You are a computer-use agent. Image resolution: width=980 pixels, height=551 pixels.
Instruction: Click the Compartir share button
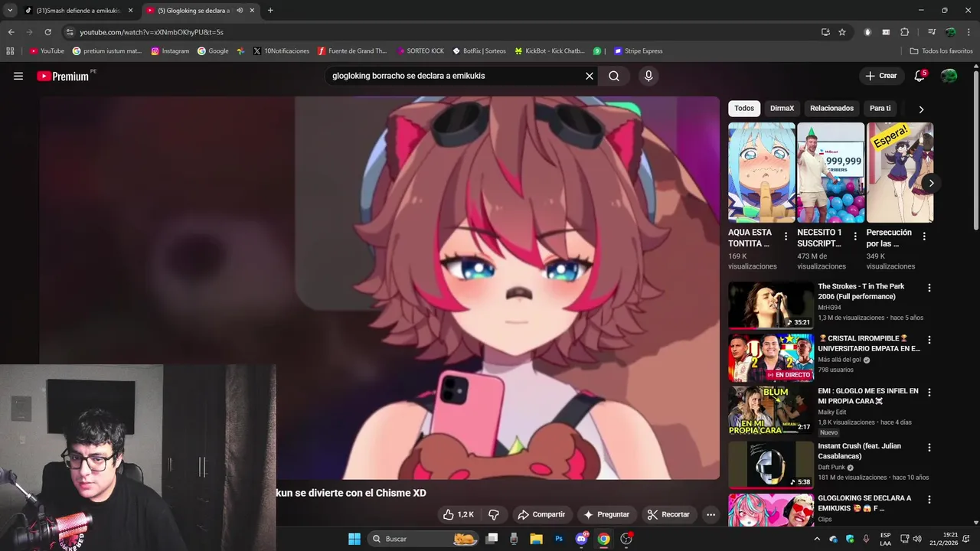tap(541, 514)
